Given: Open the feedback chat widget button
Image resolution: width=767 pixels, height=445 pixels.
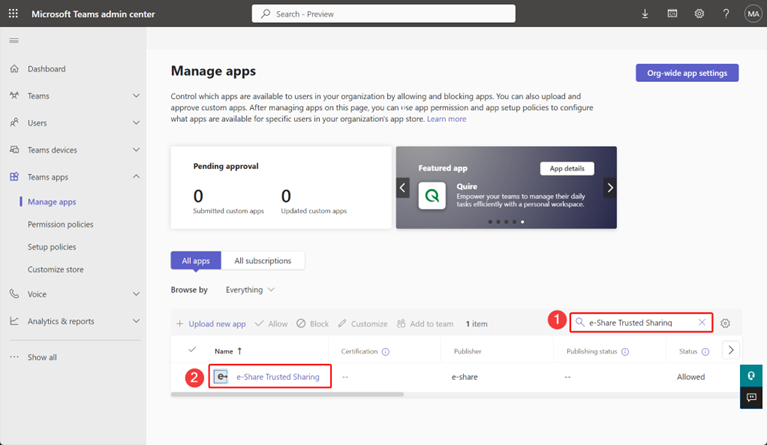Looking at the screenshot, I should pos(751,398).
